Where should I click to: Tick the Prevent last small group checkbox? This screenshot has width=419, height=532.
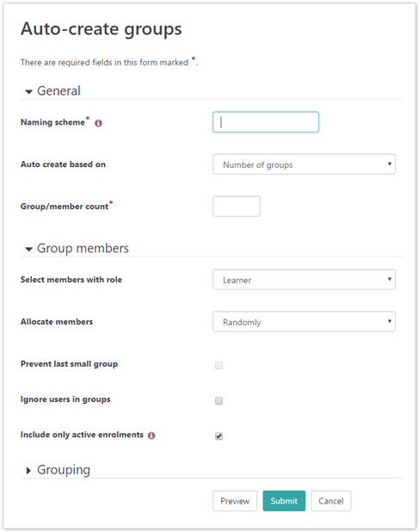click(x=219, y=365)
